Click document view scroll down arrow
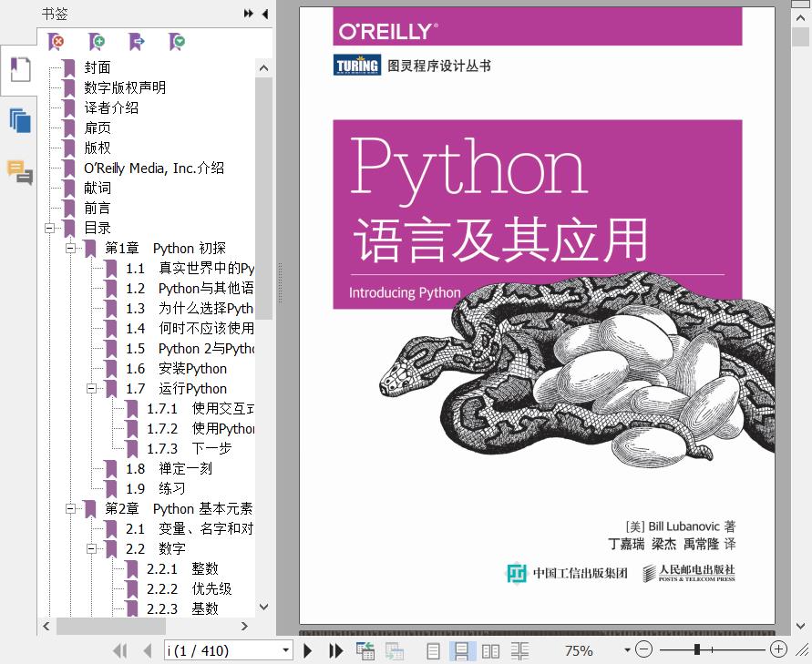Screen dimensions: 812x664 pos(800,627)
